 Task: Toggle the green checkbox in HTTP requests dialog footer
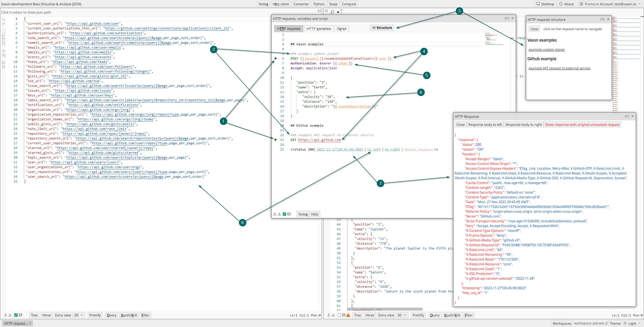pyautogui.click(x=284, y=214)
